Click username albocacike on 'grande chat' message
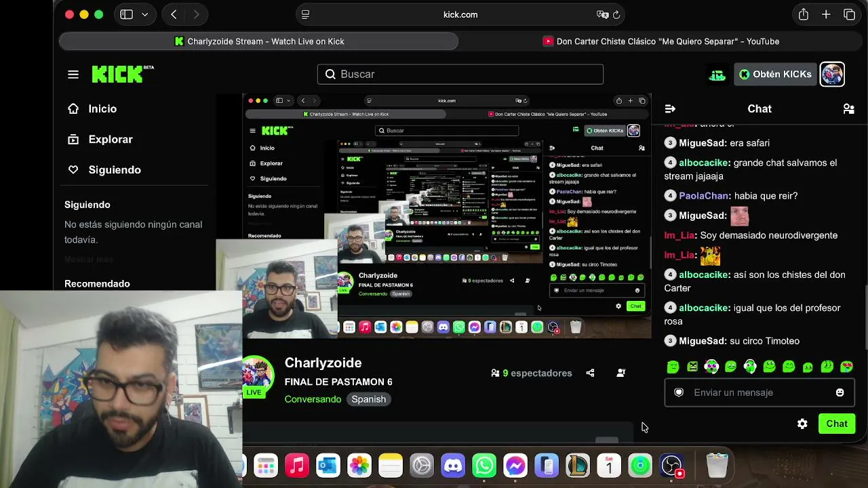868x488 pixels. tap(705, 163)
